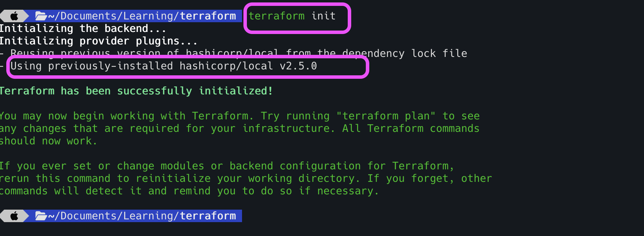
Task: Click the 'If you ever set or change' line
Action: [x=227, y=166]
